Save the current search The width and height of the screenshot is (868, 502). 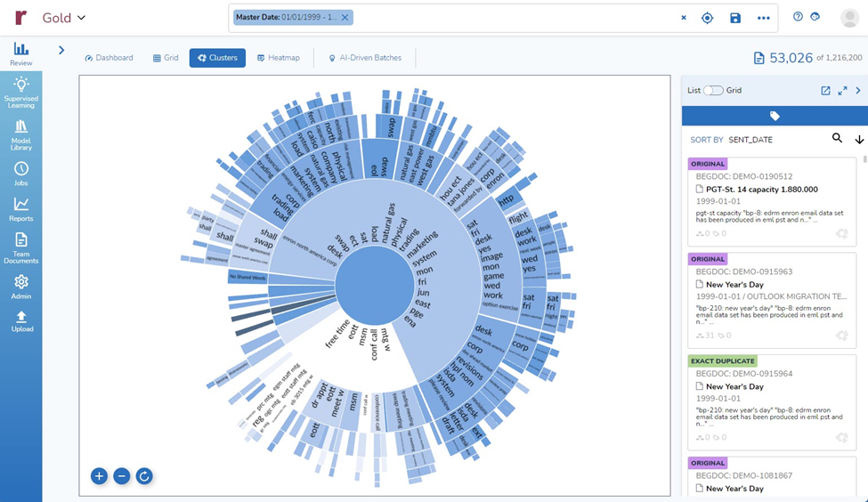(735, 18)
